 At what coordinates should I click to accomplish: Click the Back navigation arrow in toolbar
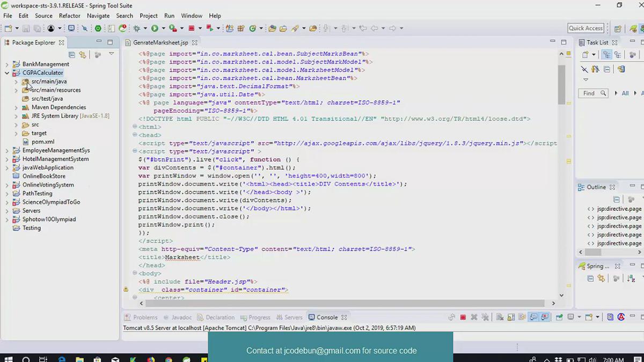pos(374,28)
